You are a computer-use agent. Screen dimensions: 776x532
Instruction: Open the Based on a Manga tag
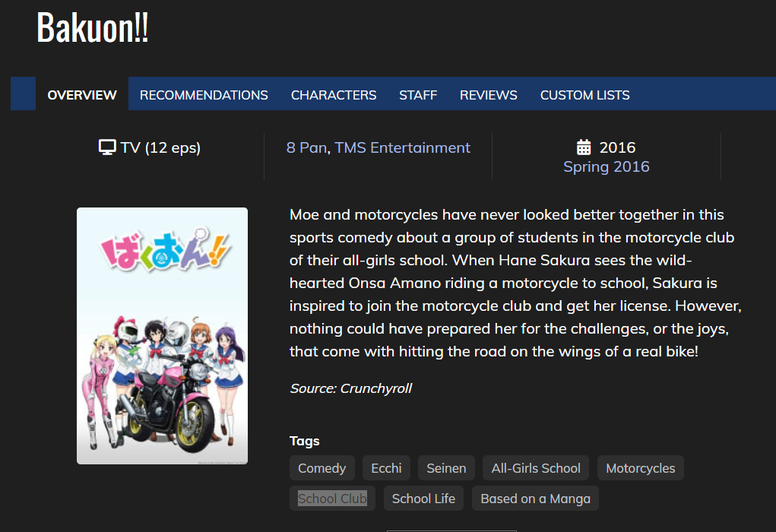(x=536, y=499)
